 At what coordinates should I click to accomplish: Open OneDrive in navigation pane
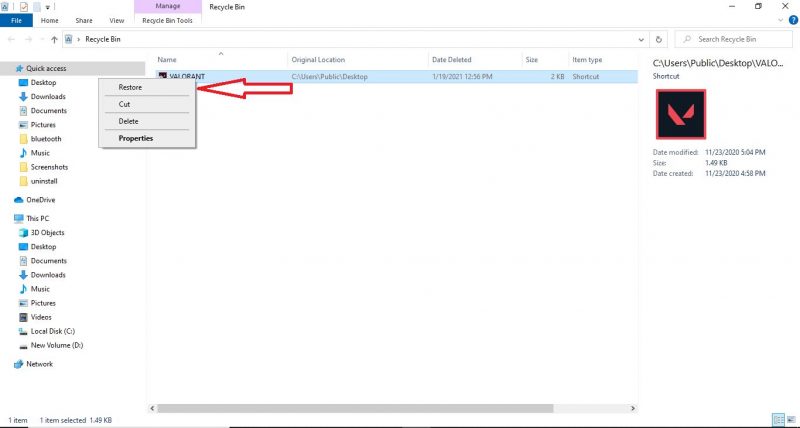click(x=40, y=199)
